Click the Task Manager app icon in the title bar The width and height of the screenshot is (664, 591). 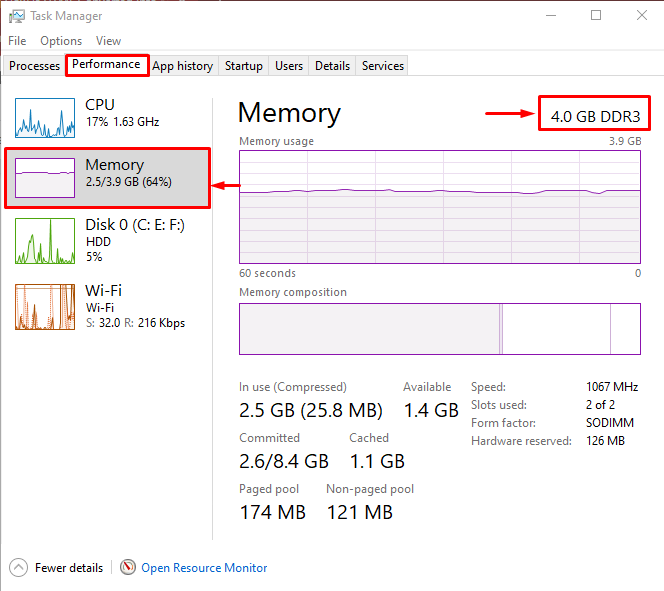click(17, 16)
